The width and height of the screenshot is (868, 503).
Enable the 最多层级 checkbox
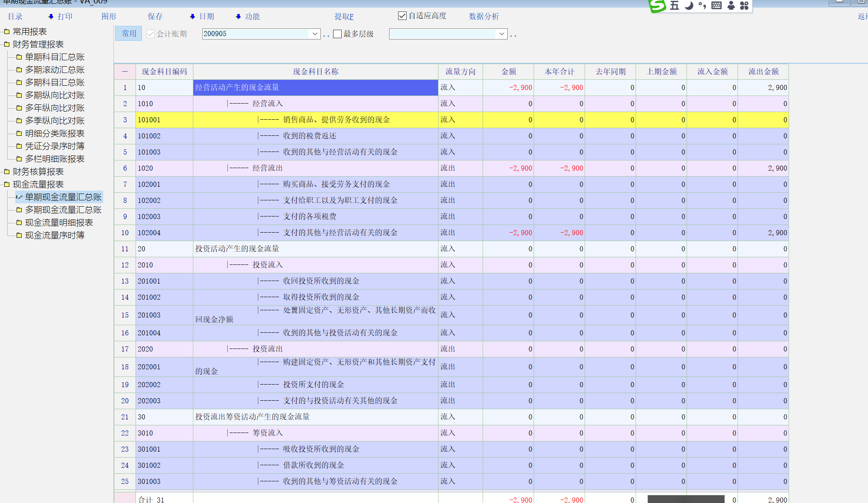coord(337,34)
